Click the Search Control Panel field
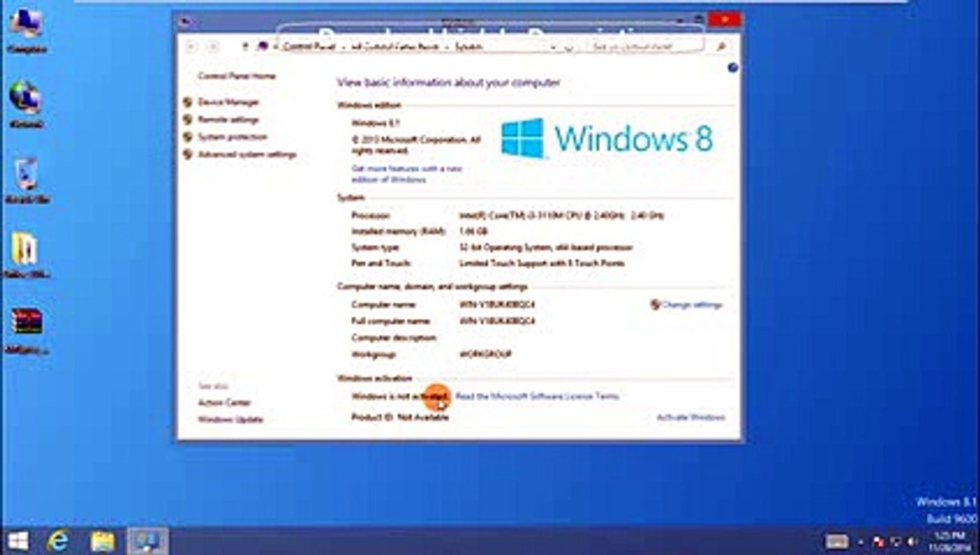 tap(646, 47)
